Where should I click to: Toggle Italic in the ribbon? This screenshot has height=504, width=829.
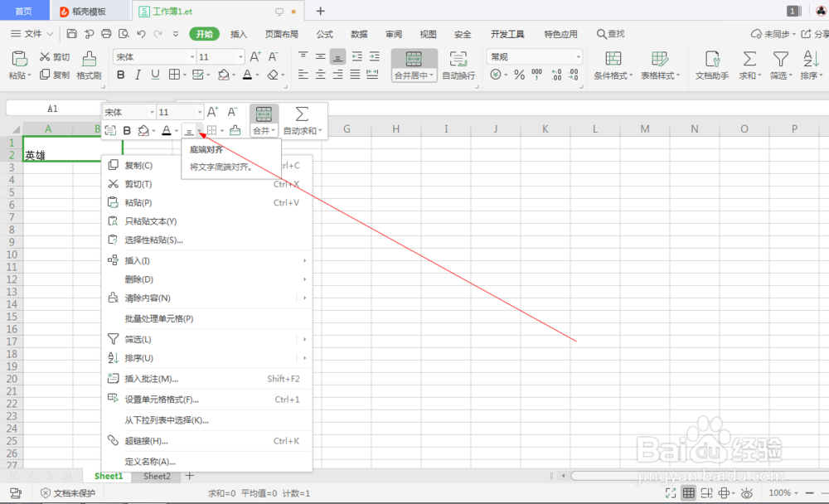(x=138, y=75)
